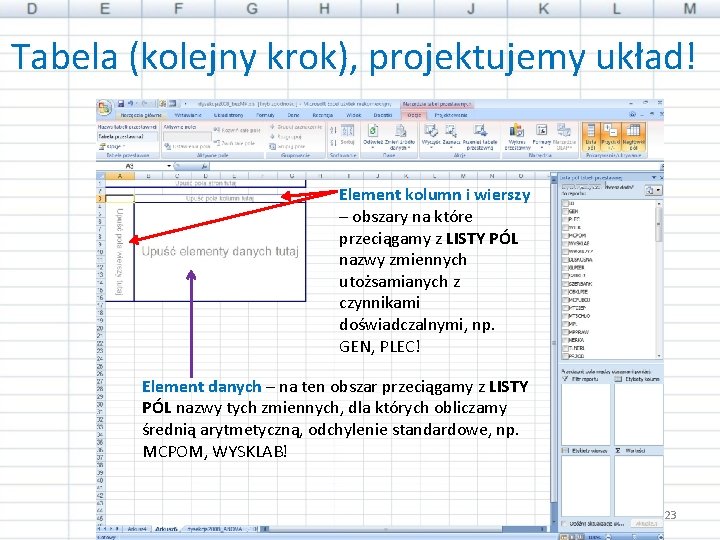Check the GEN field checkbox
The height and width of the screenshot is (540, 720).
click(x=566, y=211)
